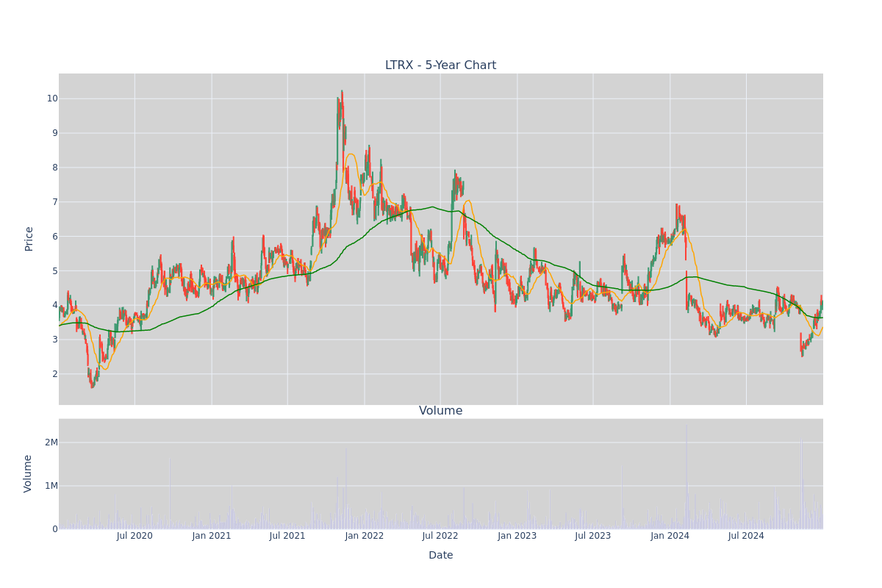
Task: Click the price tick label '2'
Action: [x=54, y=374]
